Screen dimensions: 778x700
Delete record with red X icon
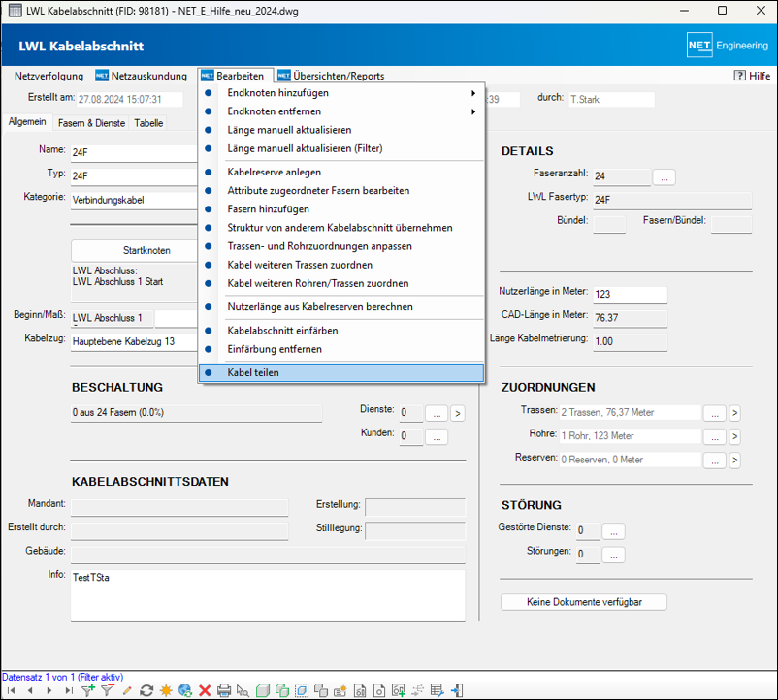coord(205,690)
